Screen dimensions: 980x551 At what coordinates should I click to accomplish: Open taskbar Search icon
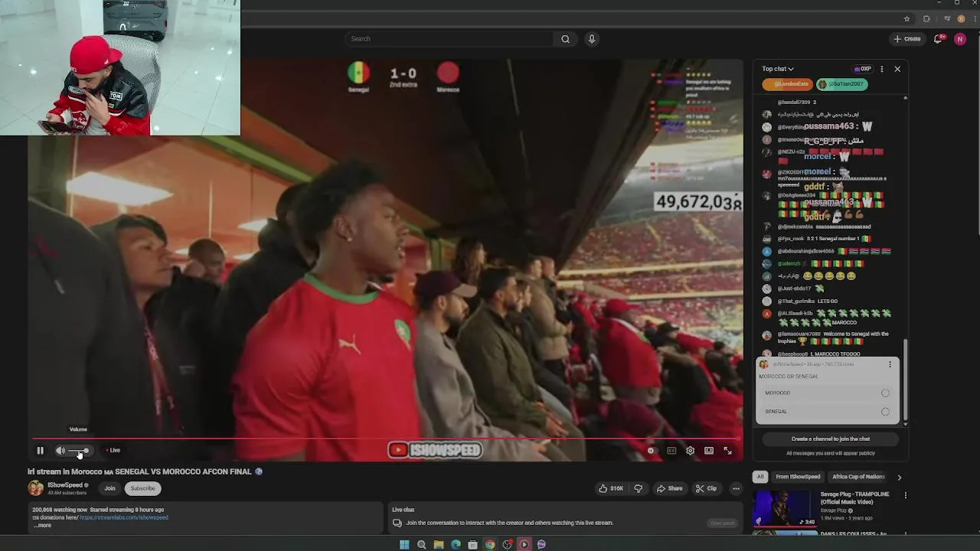(421, 545)
